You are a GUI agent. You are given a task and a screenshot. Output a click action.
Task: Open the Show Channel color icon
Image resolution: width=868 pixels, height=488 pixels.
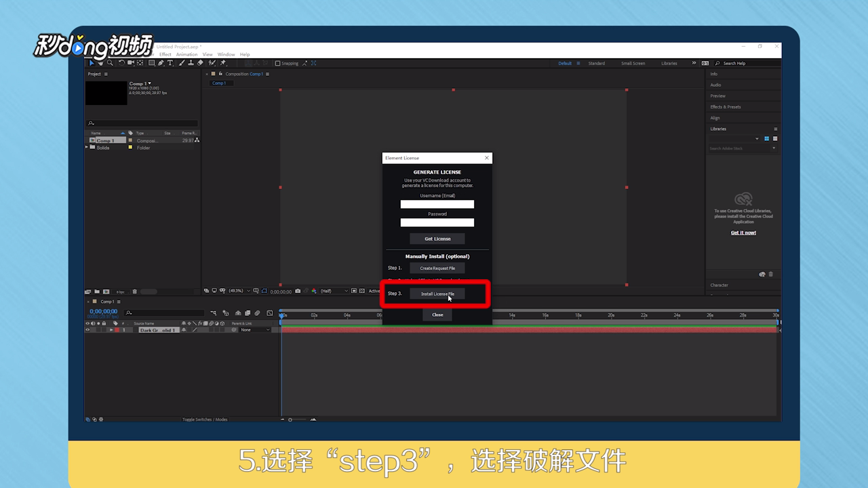314,291
